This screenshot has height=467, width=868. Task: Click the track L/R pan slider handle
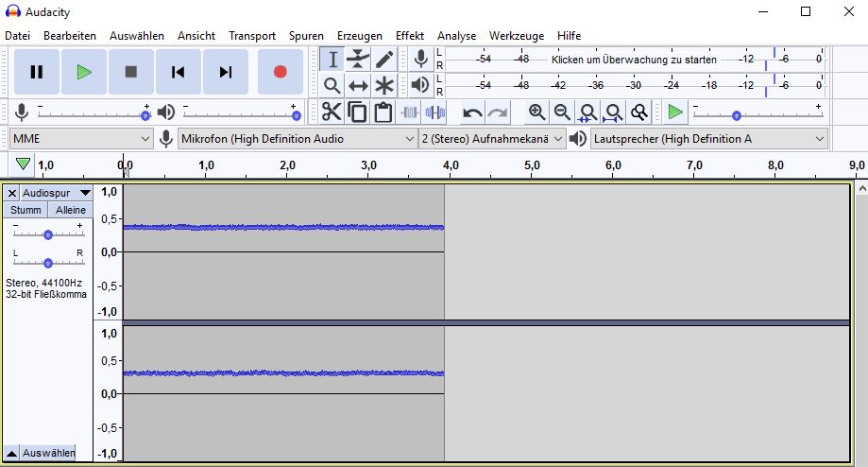point(48,263)
